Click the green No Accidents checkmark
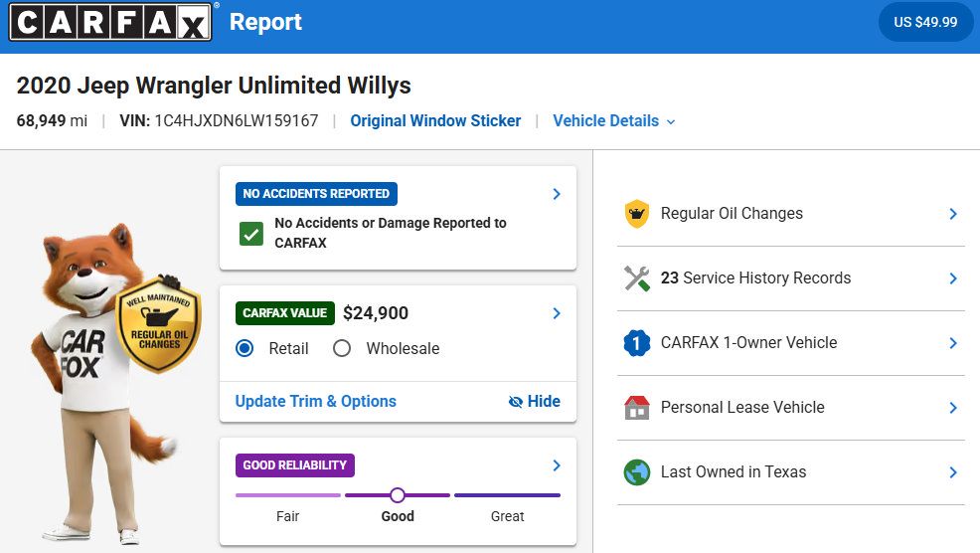 click(251, 234)
